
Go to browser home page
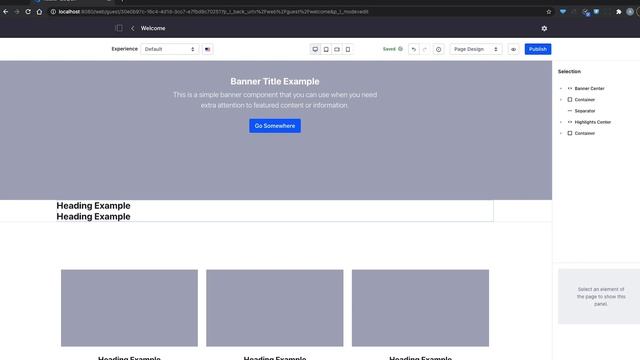click(39, 12)
